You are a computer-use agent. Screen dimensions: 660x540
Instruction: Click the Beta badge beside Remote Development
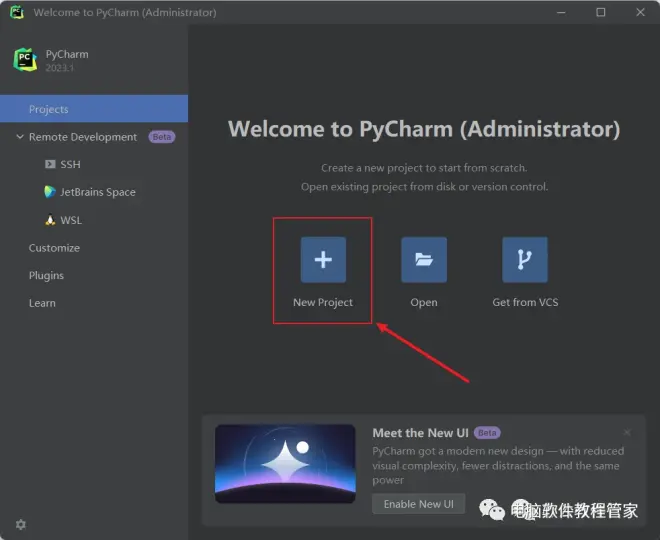[162, 137]
